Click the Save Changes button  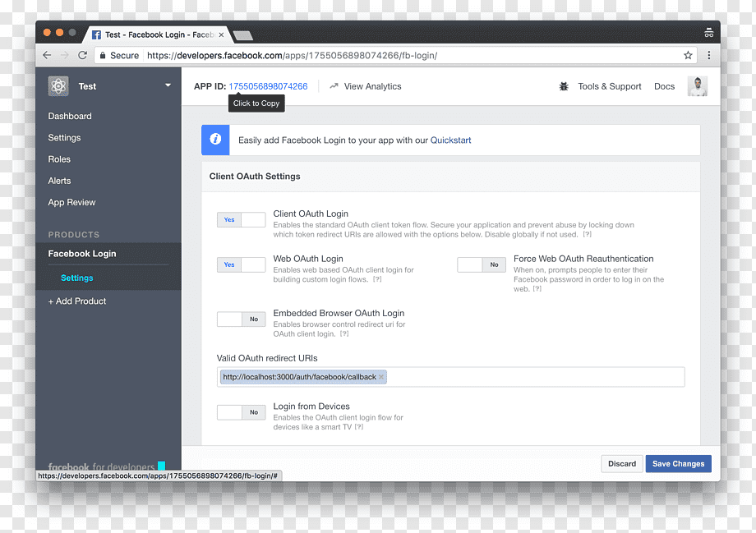point(679,464)
